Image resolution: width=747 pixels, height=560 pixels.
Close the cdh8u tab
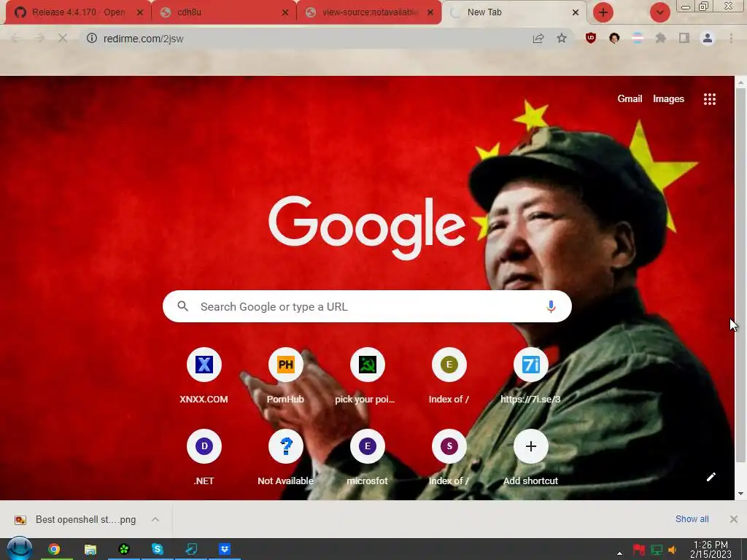pos(285,12)
